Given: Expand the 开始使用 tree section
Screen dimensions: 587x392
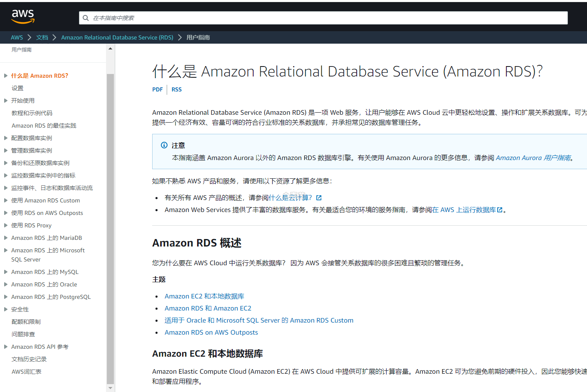Looking at the screenshot, I should click(6, 101).
